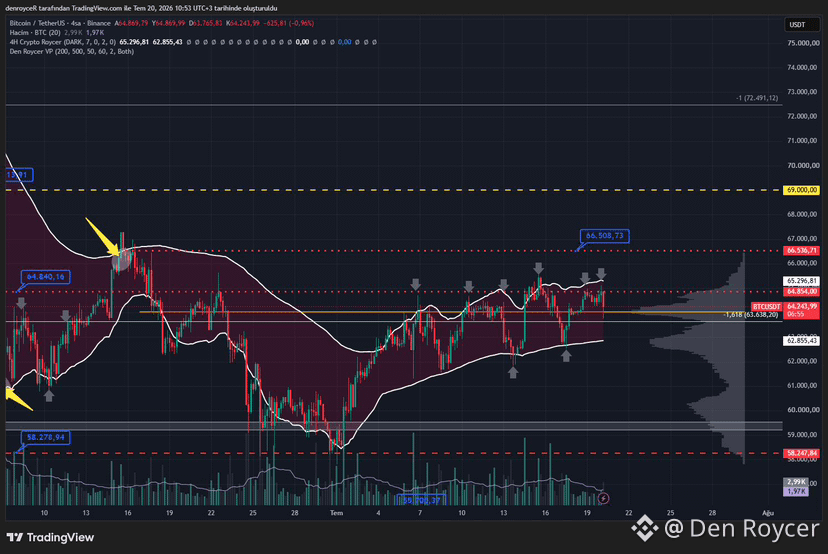Viewport: 828px width, 554px height.
Task: Click the red 64.854,00 price label
Action: pyautogui.click(x=801, y=292)
